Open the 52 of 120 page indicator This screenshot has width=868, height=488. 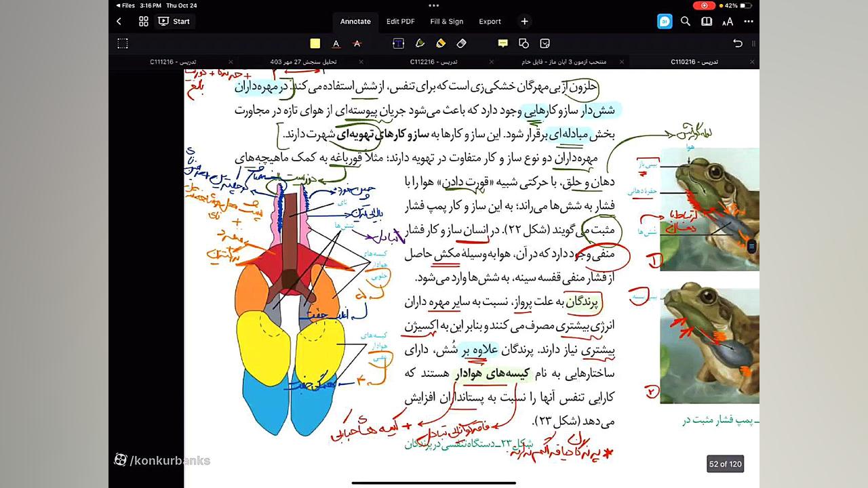point(725,464)
